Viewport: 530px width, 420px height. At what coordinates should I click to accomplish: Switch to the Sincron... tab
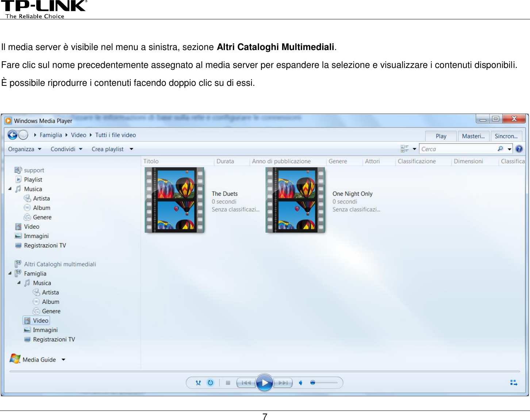[506, 136]
